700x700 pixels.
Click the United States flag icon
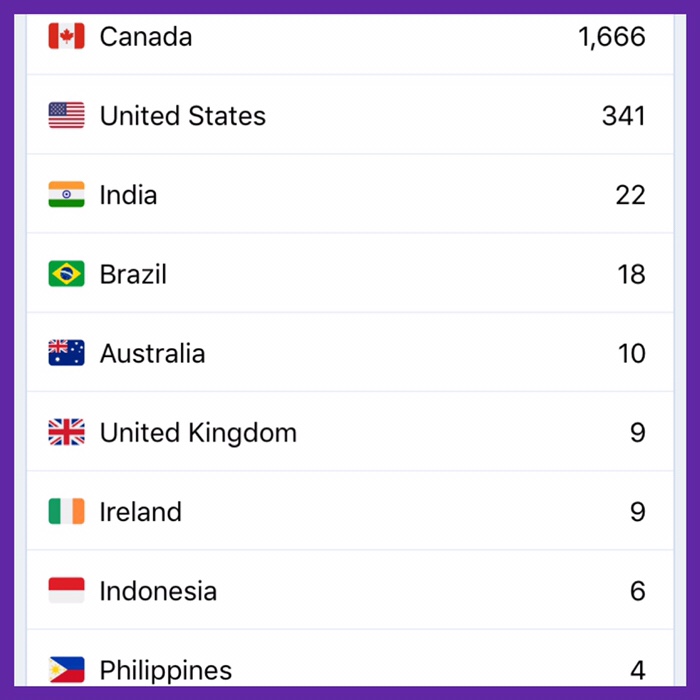coord(66,116)
